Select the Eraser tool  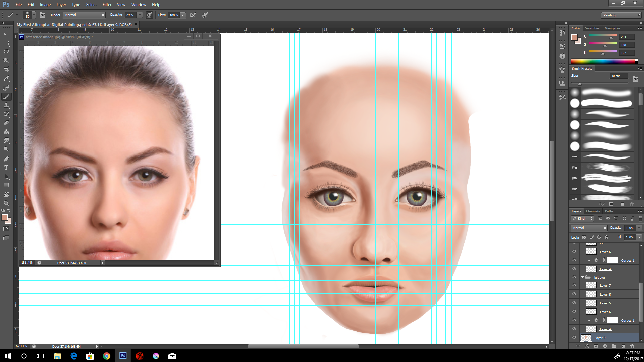coord(6,123)
